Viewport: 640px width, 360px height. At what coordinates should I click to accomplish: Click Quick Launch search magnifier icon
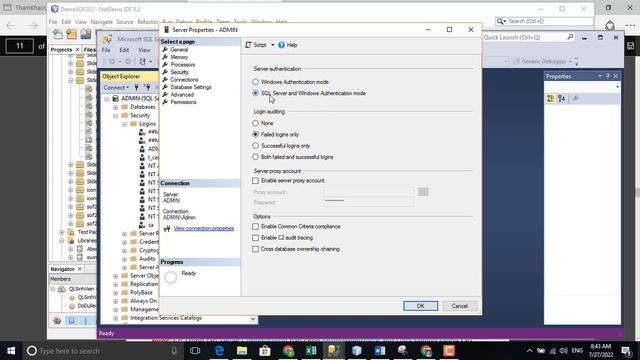pyautogui.click(x=570, y=37)
